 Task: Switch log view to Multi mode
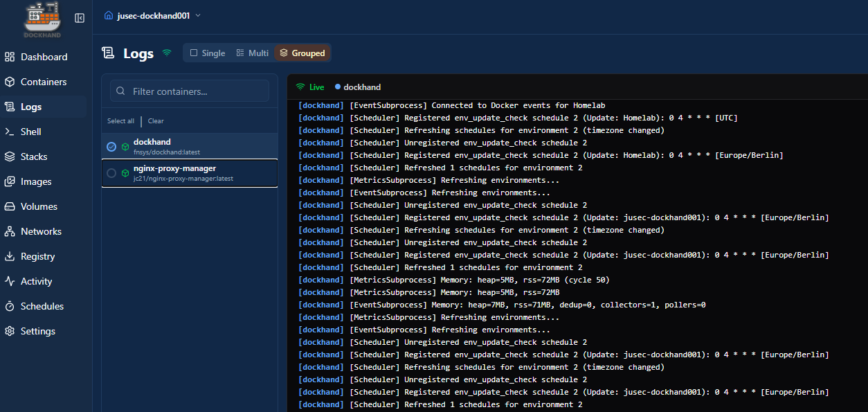tap(252, 53)
